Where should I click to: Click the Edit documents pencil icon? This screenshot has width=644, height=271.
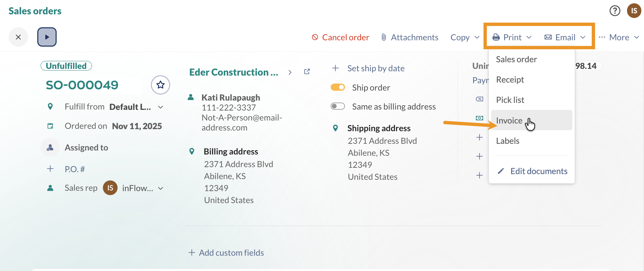tap(501, 171)
